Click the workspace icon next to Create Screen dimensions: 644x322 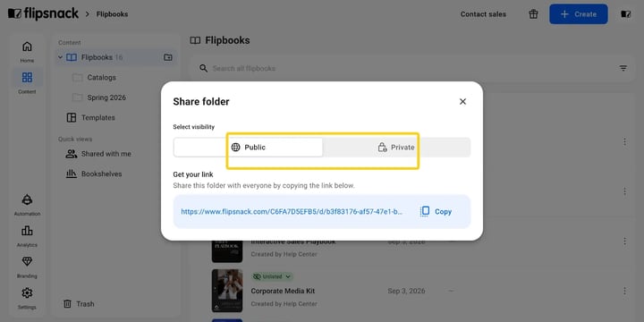coord(626,14)
